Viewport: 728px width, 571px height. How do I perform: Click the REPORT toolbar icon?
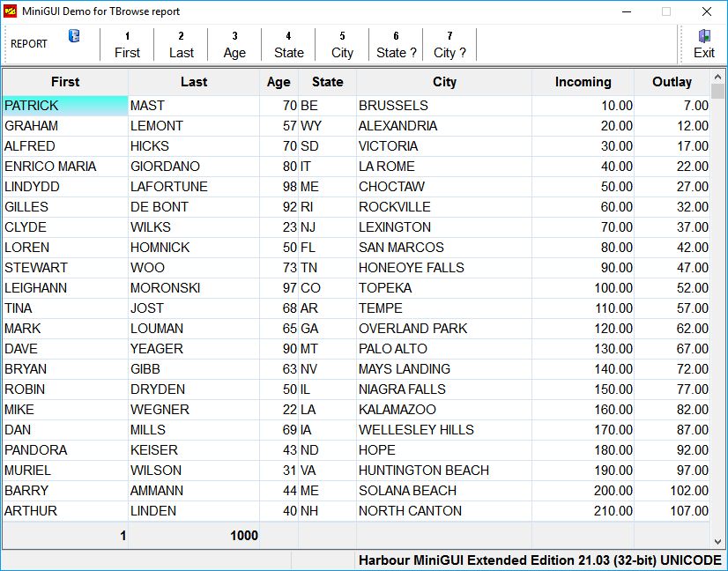tap(74, 36)
